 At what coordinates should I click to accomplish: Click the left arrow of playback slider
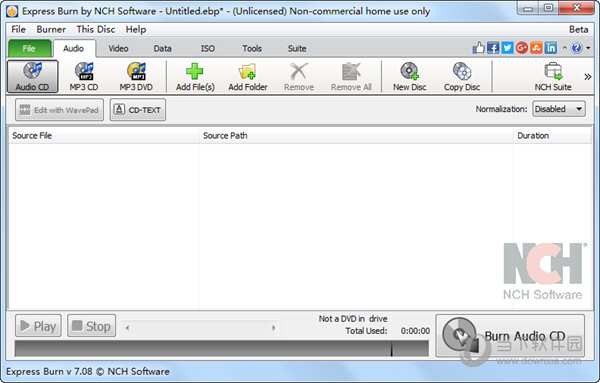[127, 328]
